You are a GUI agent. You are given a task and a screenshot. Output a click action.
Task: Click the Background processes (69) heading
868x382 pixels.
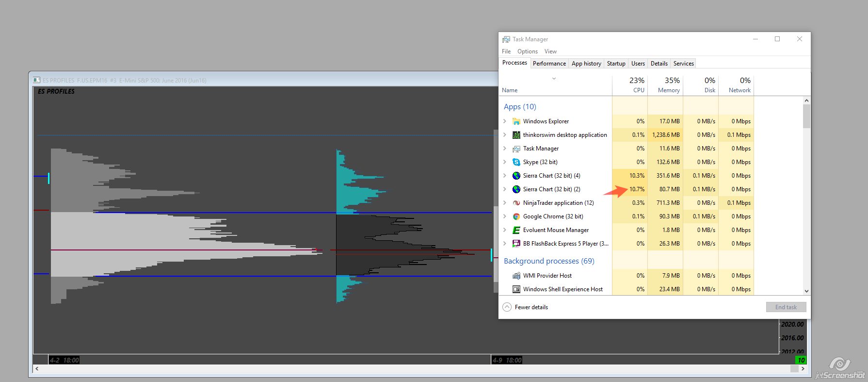click(x=549, y=261)
